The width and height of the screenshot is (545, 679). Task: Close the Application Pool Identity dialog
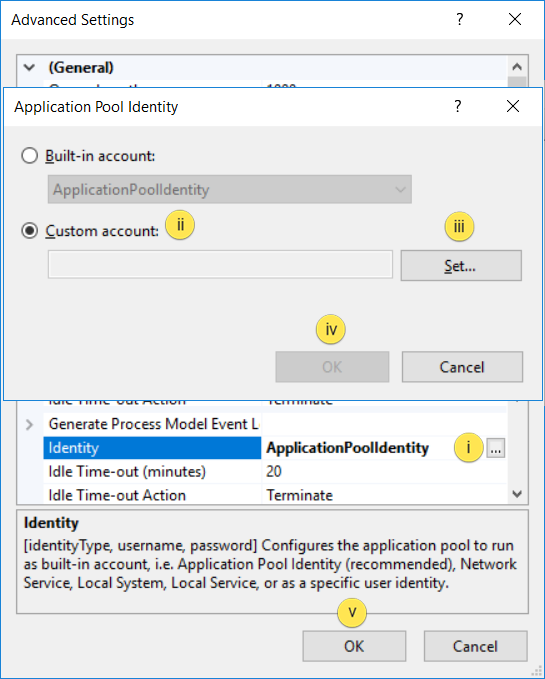[513, 106]
